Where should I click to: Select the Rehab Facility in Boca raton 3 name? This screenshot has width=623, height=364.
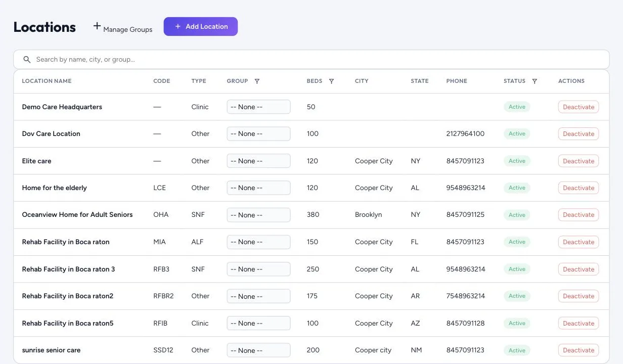click(68, 269)
